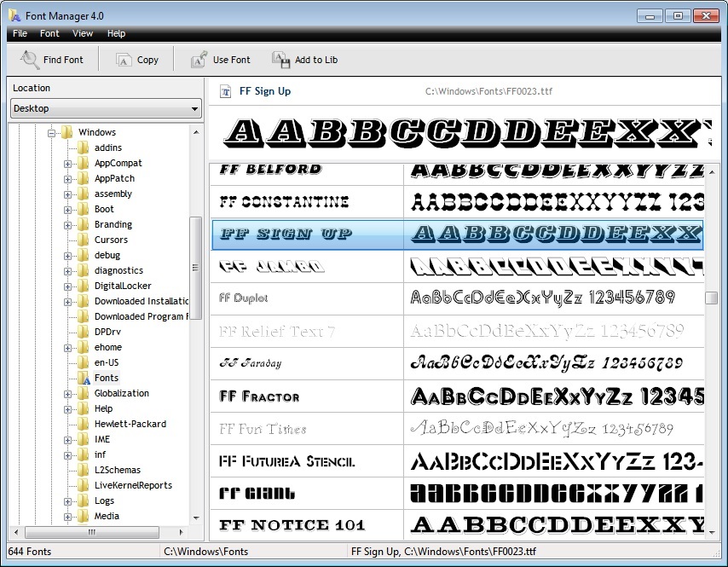Click the en-US folder icon
Screen dimensions: 728x567
click(84, 362)
